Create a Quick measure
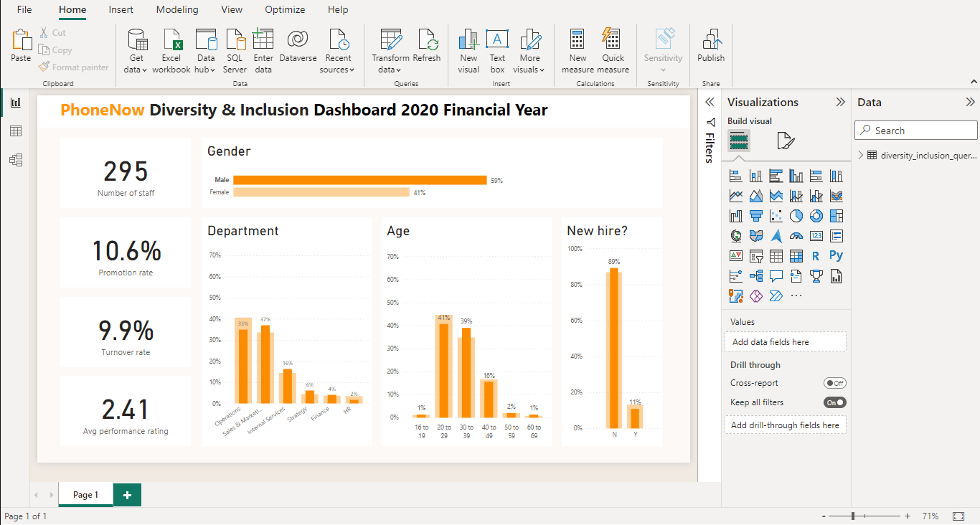980x525 pixels. click(613, 51)
